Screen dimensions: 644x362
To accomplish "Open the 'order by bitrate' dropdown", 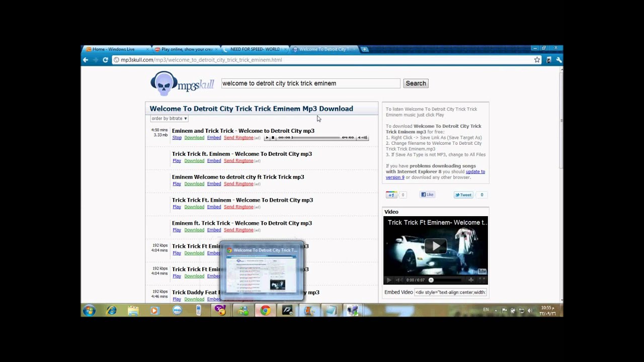I will coord(169,119).
